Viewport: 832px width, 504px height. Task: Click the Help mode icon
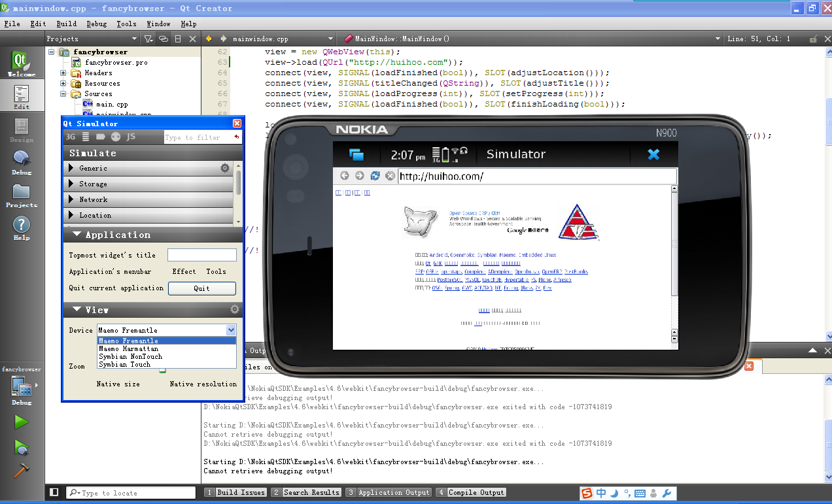(x=22, y=227)
